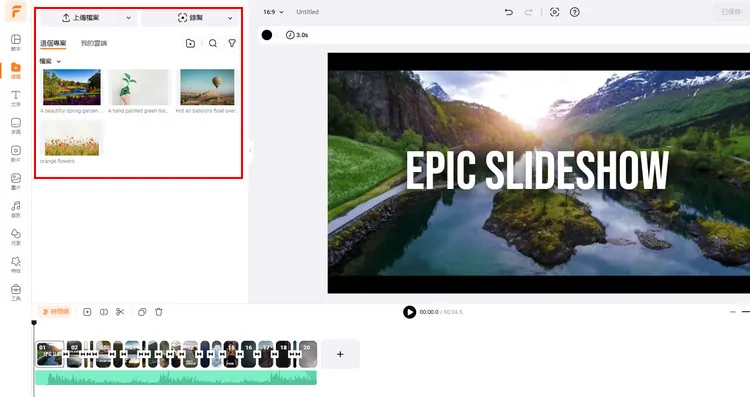Click the new folder icon in media panel
This screenshot has height=397, width=750.
pyautogui.click(x=190, y=43)
